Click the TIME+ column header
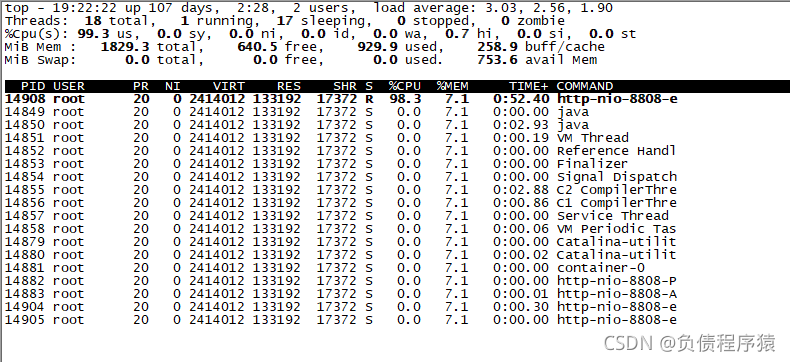Screen dimensions: 790x362 [x=529, y=86]
